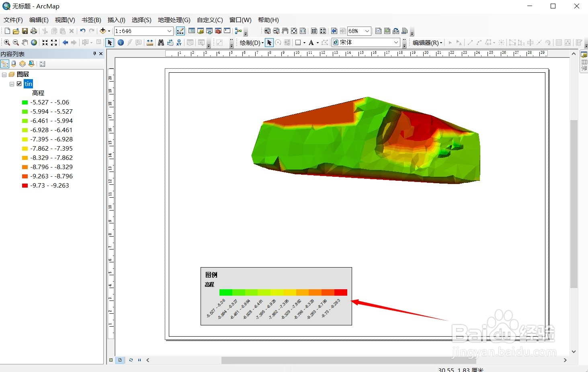Close the 内容列表 panel
Viewport: 588px width, 372px height.
(x=100, y=53)
